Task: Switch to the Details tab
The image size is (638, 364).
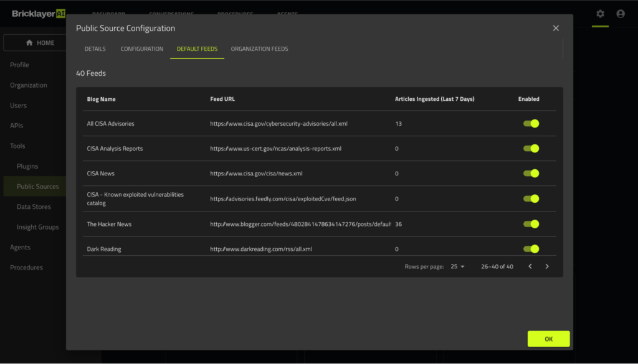Action: (95, 49)
